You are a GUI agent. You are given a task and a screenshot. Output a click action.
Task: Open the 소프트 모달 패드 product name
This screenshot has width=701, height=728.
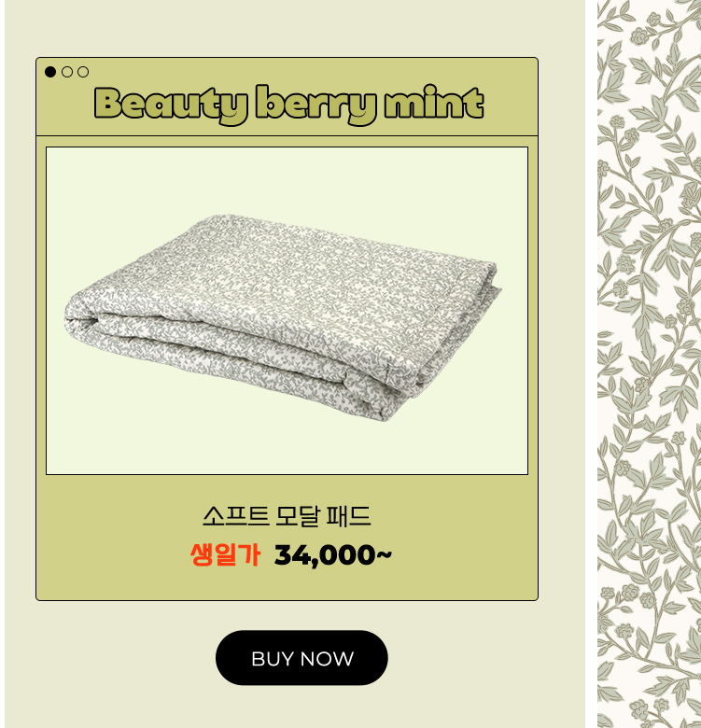[287, 516]
